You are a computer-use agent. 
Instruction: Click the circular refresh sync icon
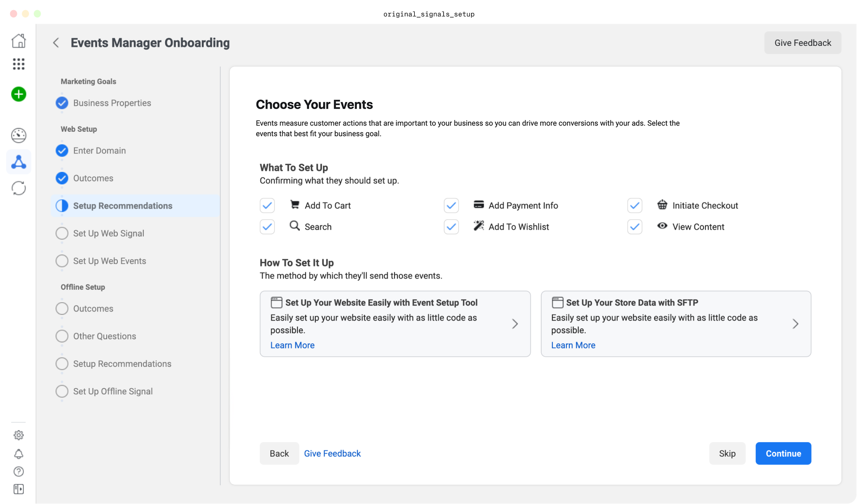click(18, 188)
